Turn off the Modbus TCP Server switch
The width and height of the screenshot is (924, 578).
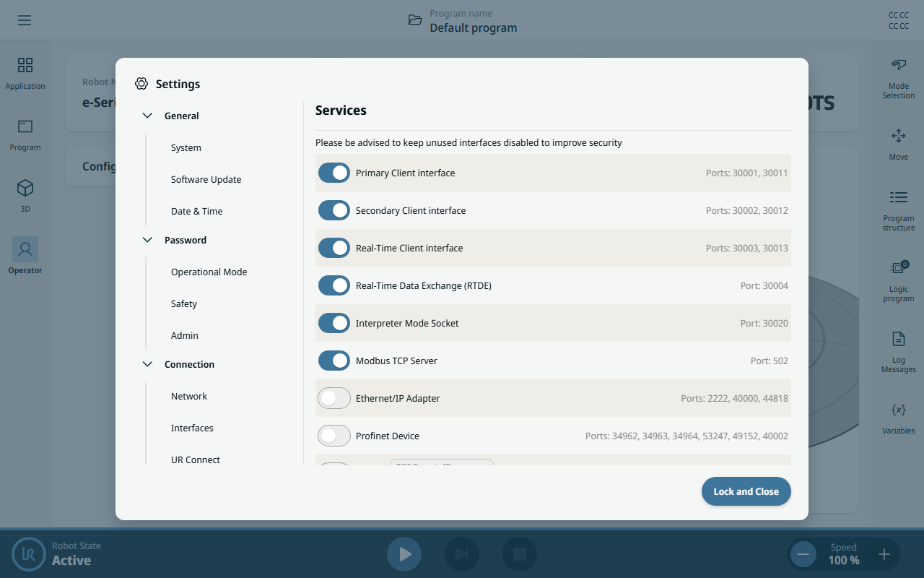tap(334, 361)
